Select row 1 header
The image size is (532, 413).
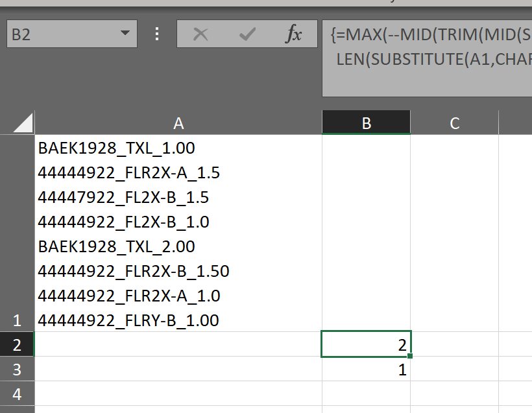17,233
